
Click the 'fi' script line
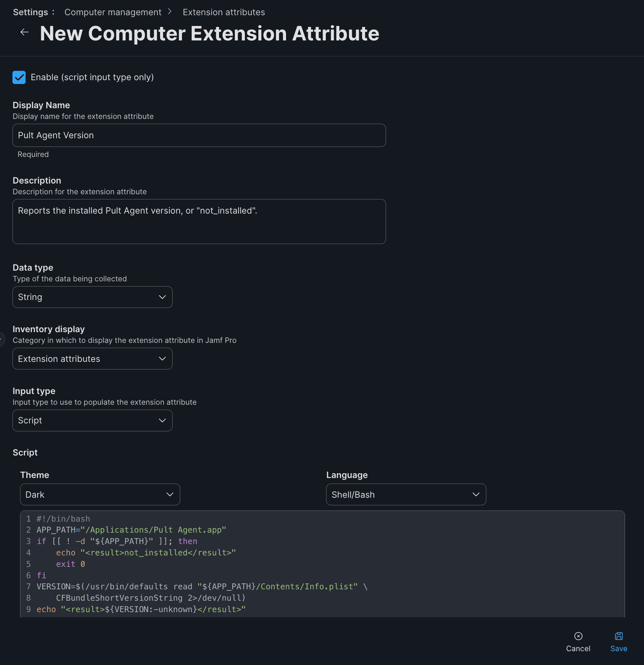[x=42, y=575]
